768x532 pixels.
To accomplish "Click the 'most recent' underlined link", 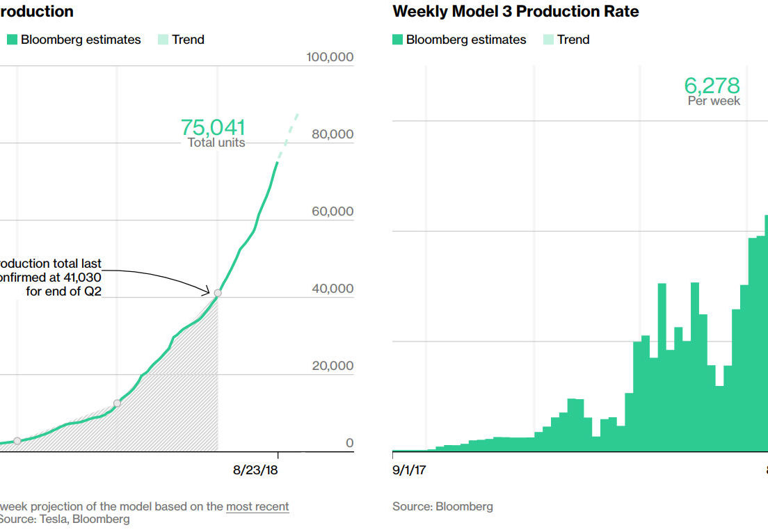I will (x=257, y=506).
